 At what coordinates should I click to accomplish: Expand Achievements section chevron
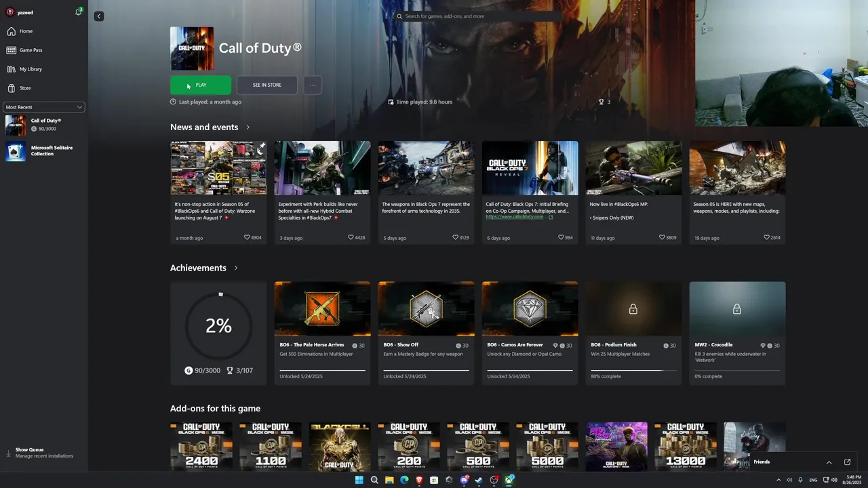coord(236,268)
